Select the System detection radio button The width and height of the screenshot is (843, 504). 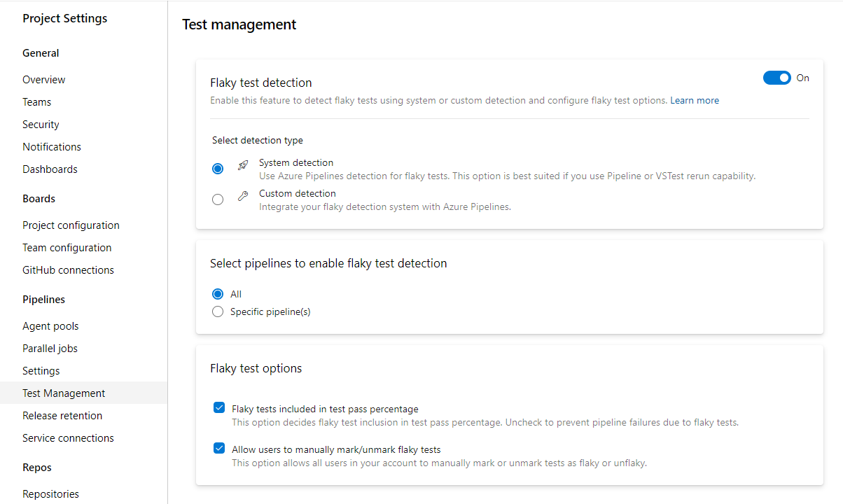218,169
